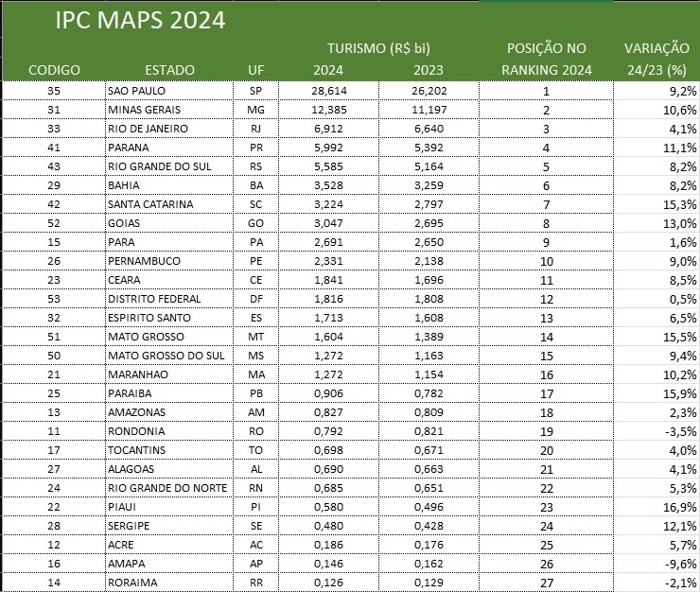The image size is (700, 592).
Task: Click the BAHIA state cell
Action: (169, 185)
